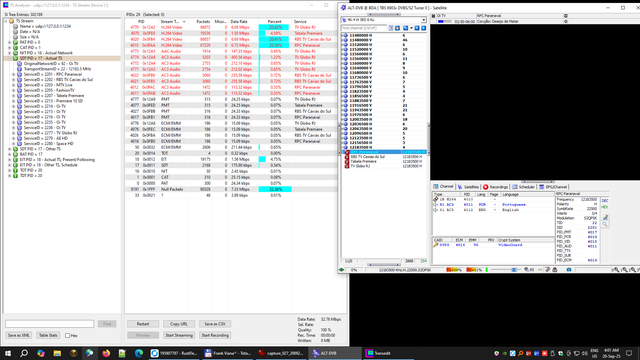Screen dimensions: 640x360
Task: Expand the 12063500 H transponder node
Action: (342, 129)
